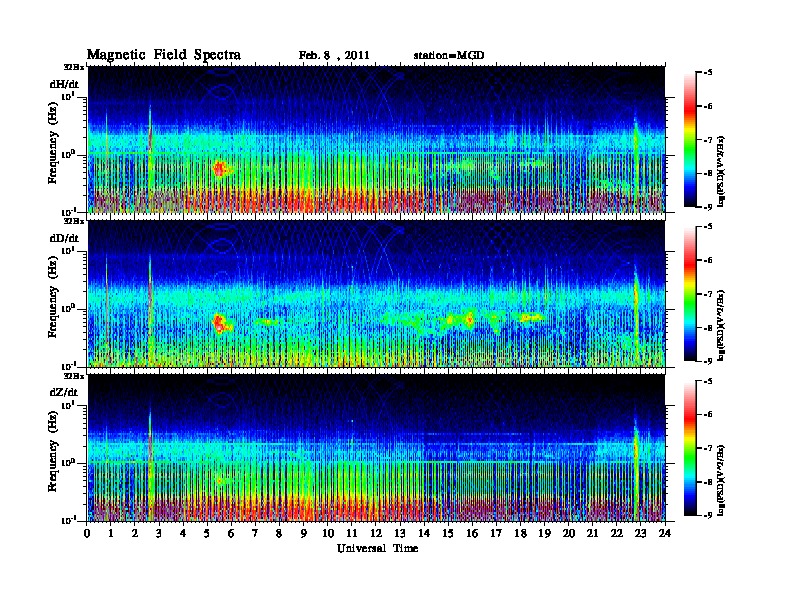Click the "-6" label on dH/dt colorbar
This screenshot has width=792, height=612.
click(x=709, y=106)
